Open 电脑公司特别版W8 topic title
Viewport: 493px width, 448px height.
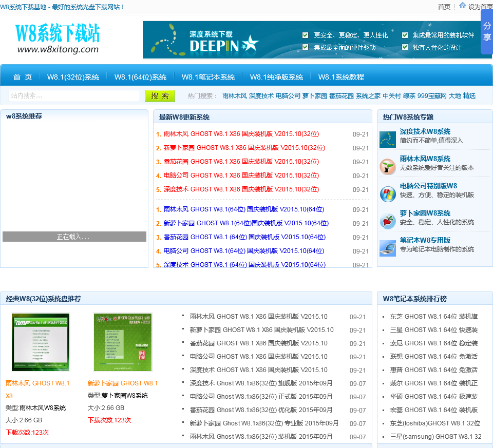click(428, 186)
